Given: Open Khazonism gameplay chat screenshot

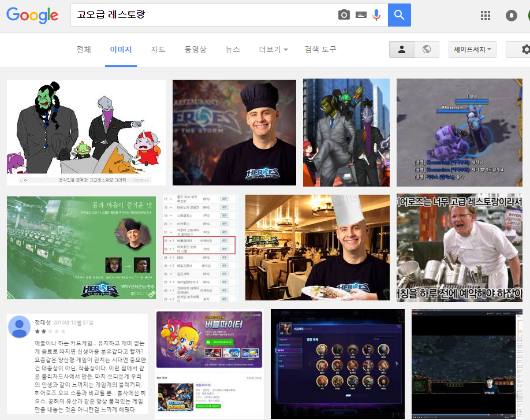Looking at the screenshot, I should 460,132.
